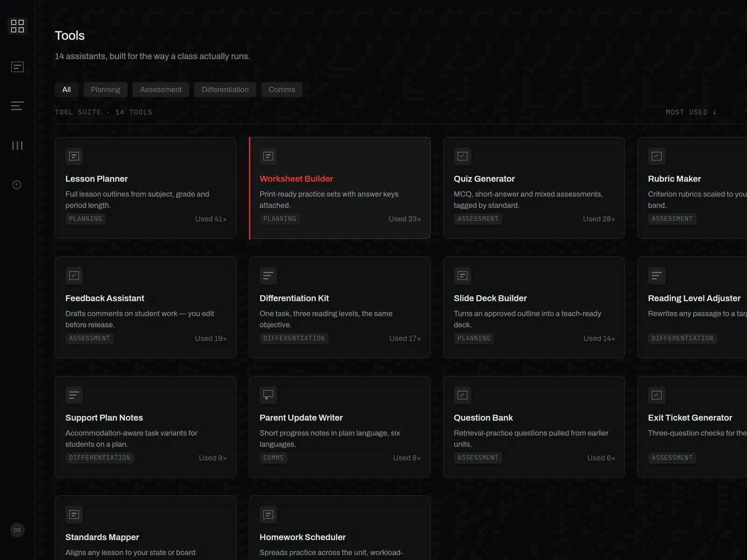Image resolution: width=747 pixels, height=560 pixels.
Task: Click the 'Used 19×' count text
Action: 211,338
